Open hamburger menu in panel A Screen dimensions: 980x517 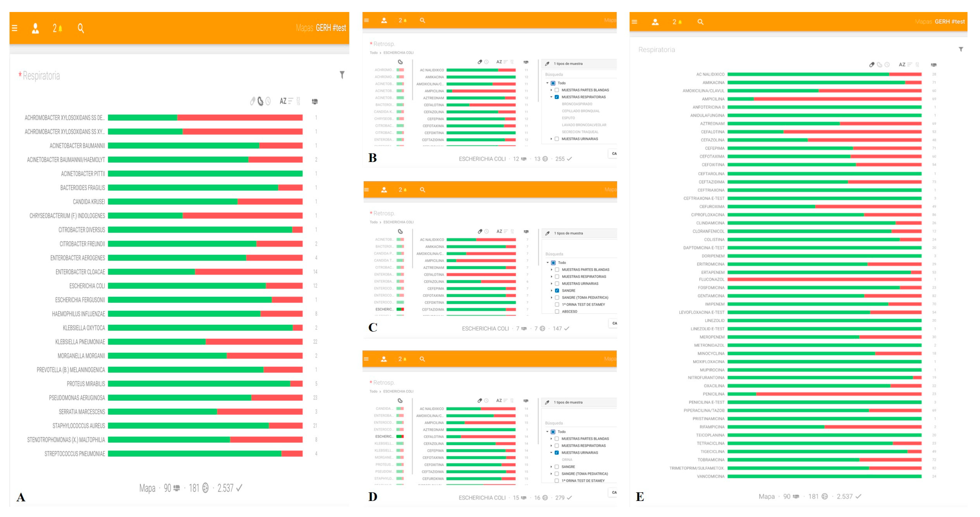14,28
